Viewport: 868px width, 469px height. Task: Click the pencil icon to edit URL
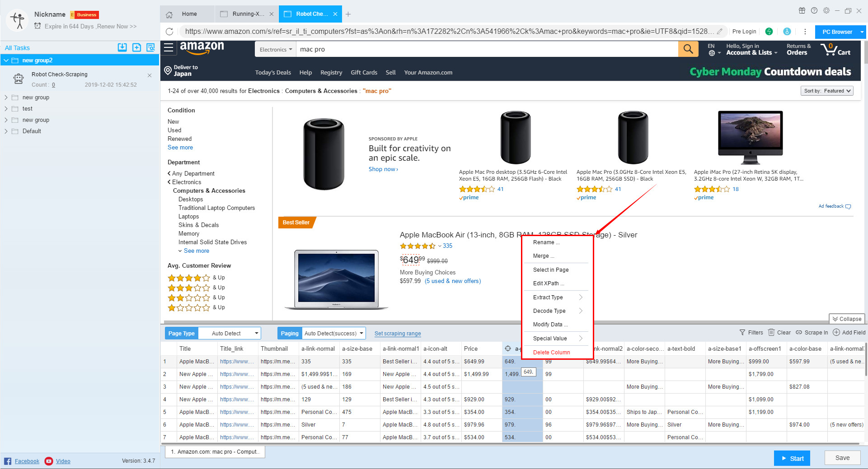tap(720, 32)
